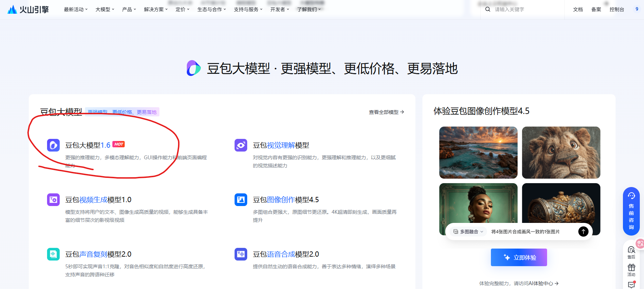
Task: Click the feedback icon at sidebar bottom
Action: [631, 285]
